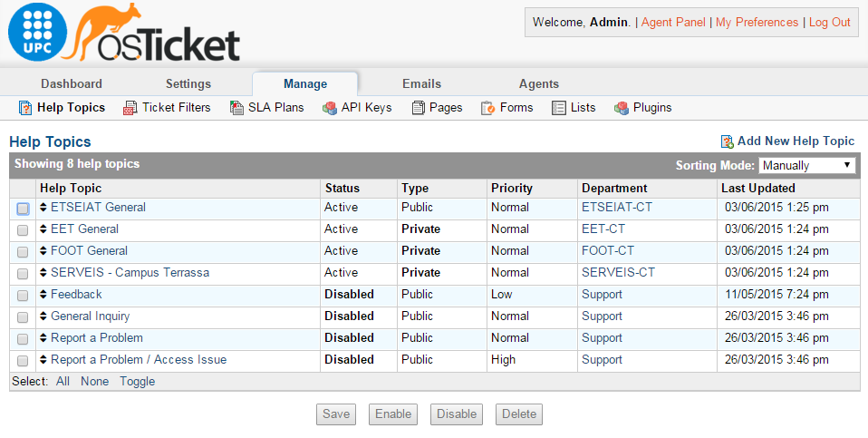Open the Feedback help topic
The image size is (868, 438).
coord(76,295)
